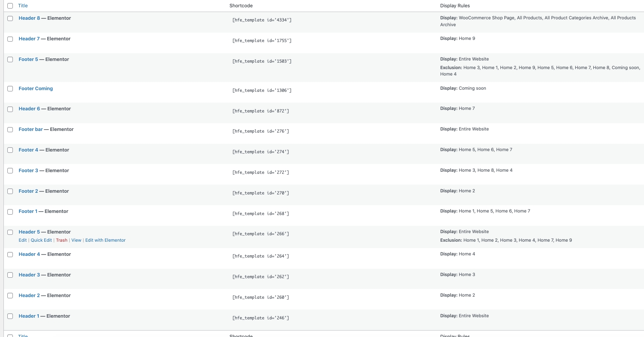Choose Edit with Elementor for Header 5

click(105, 240)
